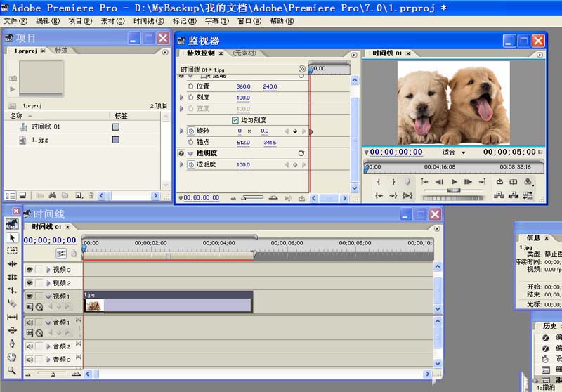Viewport: 562px width, 392px height.
Task: Select the Hand tool
Action: pos(12,357)
